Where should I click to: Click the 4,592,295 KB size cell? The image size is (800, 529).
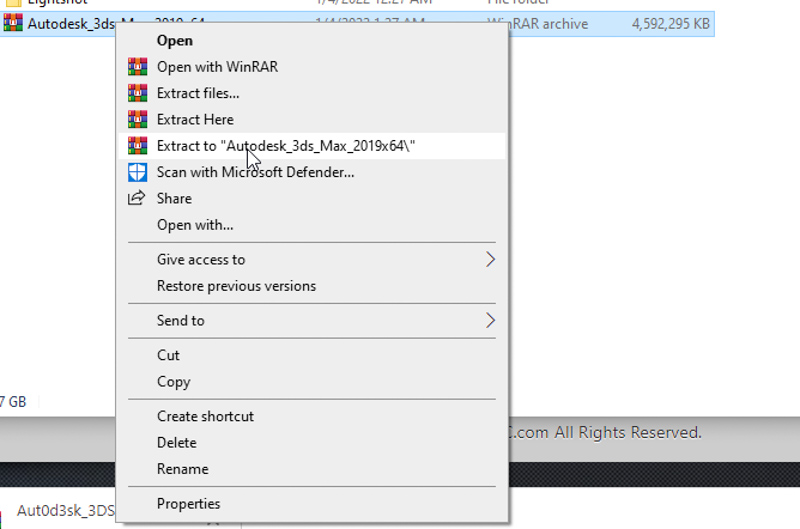(x=670, y=24)
